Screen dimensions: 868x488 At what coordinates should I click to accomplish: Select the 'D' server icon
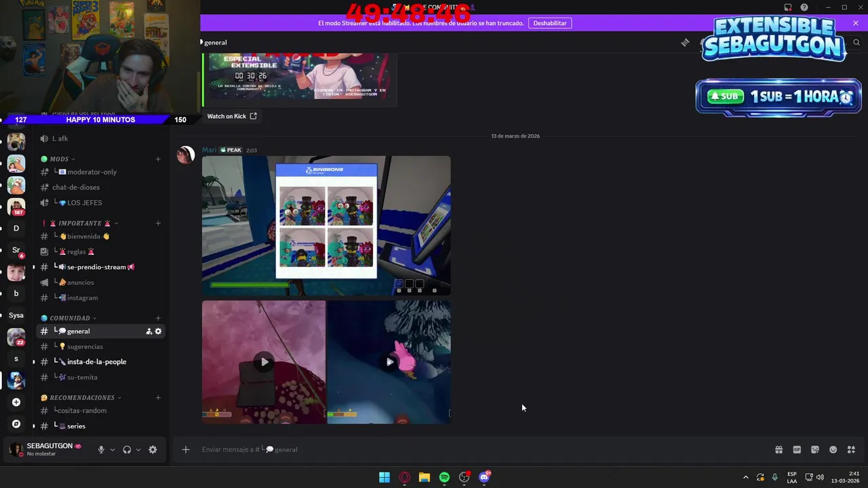(x=16, y=228)
